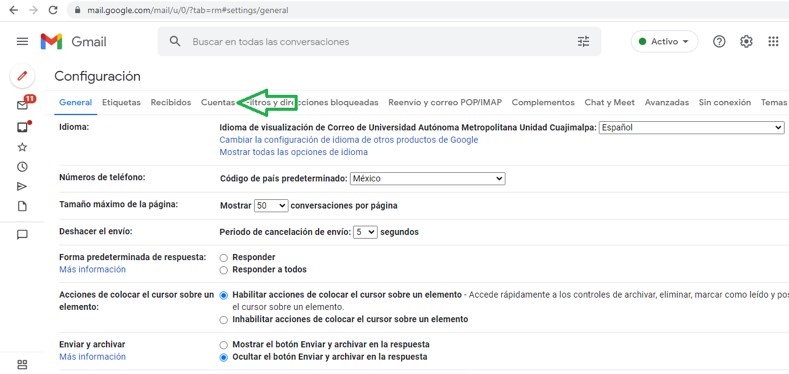Switch to the General tab

click(x=75, y=102)
